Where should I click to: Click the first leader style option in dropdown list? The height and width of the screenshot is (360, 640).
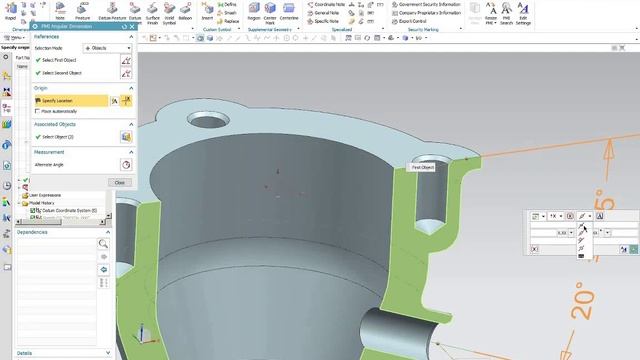coord(581,226)
